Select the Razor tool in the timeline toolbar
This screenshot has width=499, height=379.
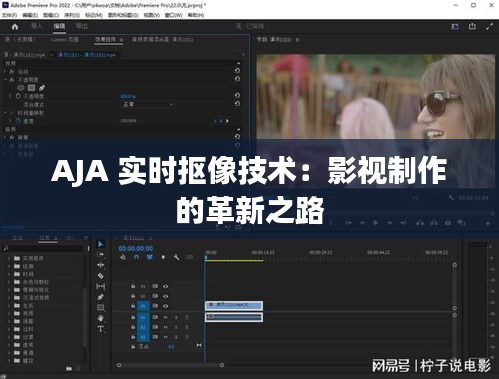click(100, 276)
